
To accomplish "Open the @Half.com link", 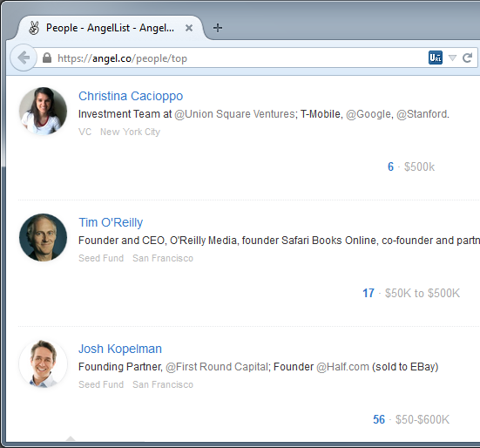I will (x=342, y=367).
